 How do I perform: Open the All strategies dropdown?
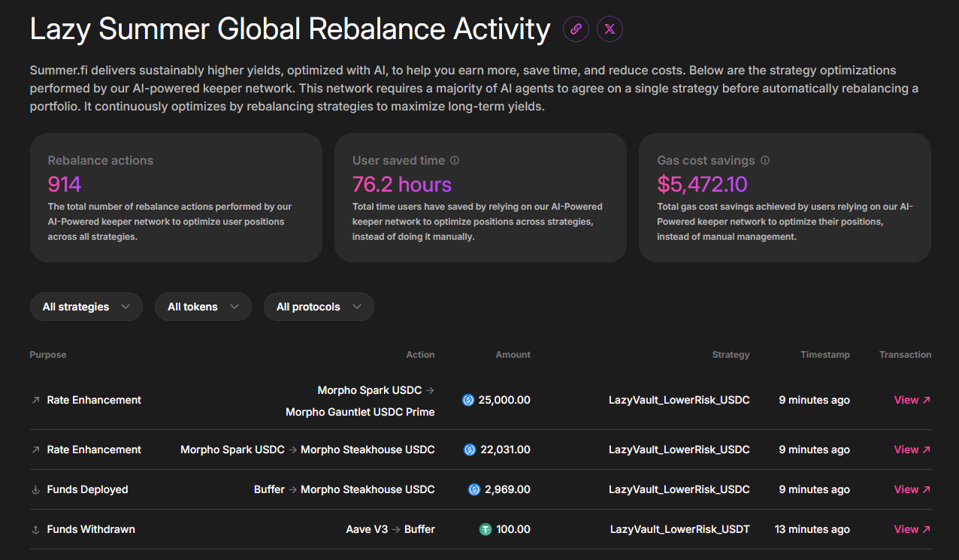86,307
